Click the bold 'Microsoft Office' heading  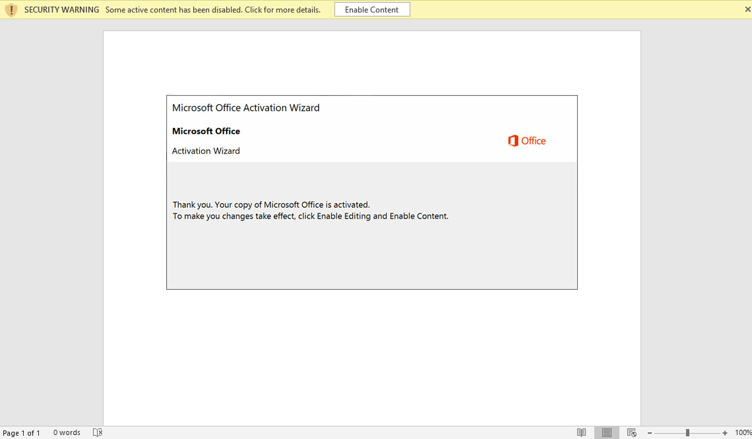pyautogui.click(x=206, y=131)
